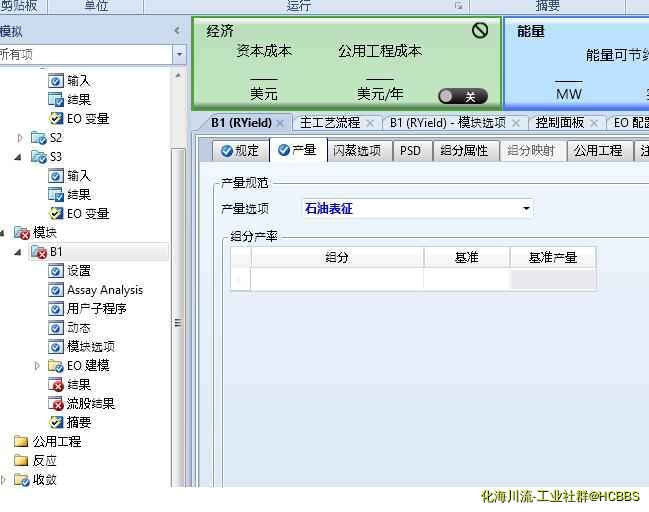The height and width of the screenshot is (512, 649).
Task: Open the 所有项 filter dropdown
Action: pyautogui.click(x=179, y=54)
